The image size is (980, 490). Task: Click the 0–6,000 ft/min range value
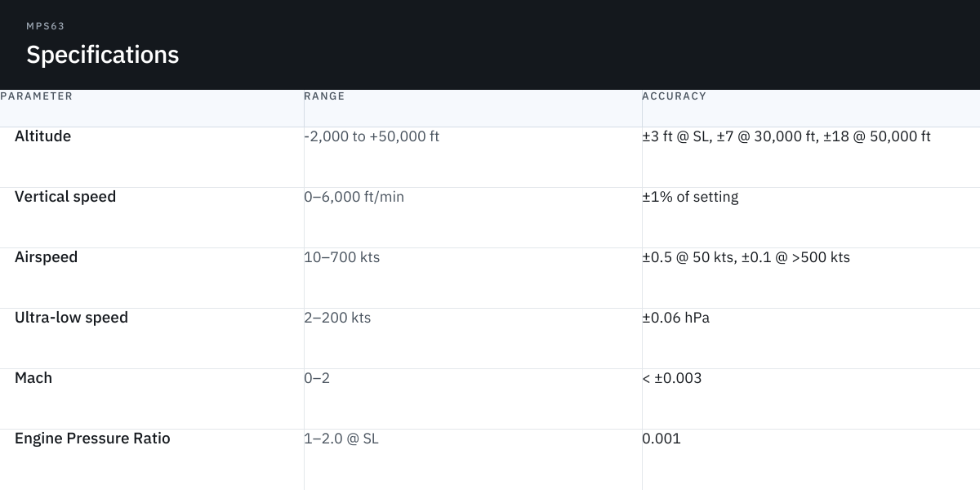[354, 197]
